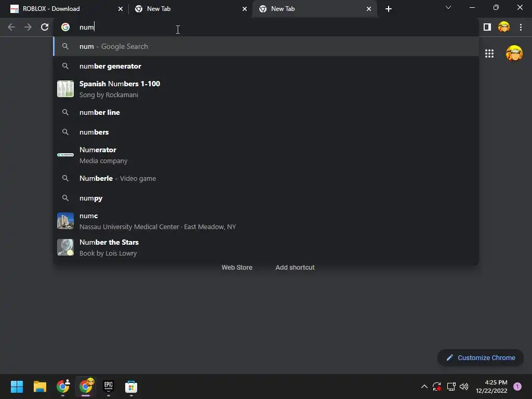This screenshot has height=399, width=532.
Task: Click into the address bar with 'num' typed
Action: tap(266, 27)
